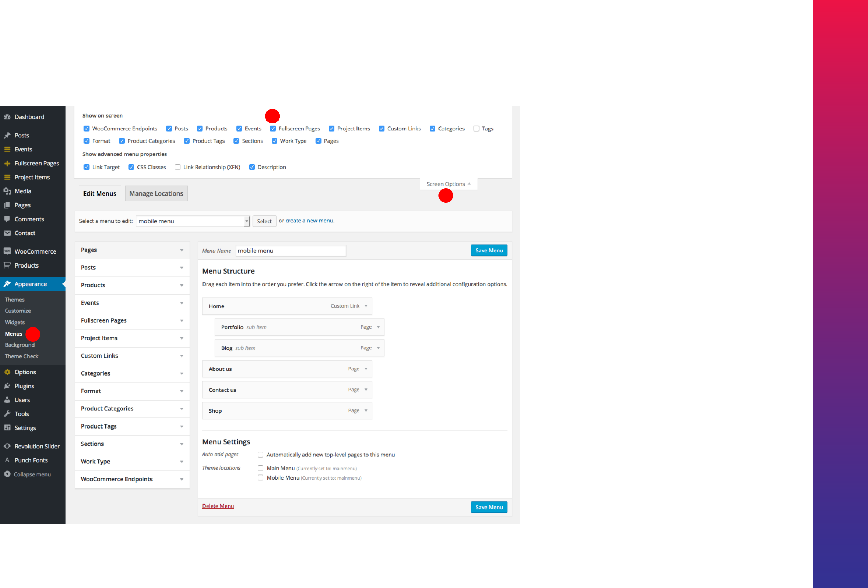
Task: Click the Comments speech bubble icon
Action: point(7,219)
